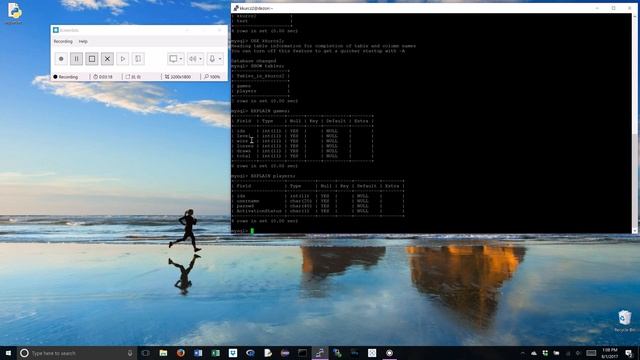640x360 pixels.
Task: Show hidden system tray icons
Action: tap(523, 353)
